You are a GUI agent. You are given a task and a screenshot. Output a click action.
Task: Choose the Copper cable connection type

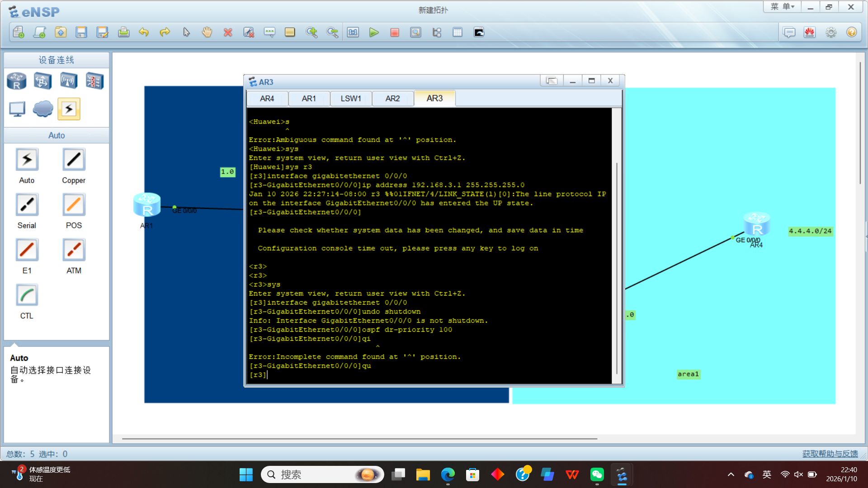click(74, 160)
